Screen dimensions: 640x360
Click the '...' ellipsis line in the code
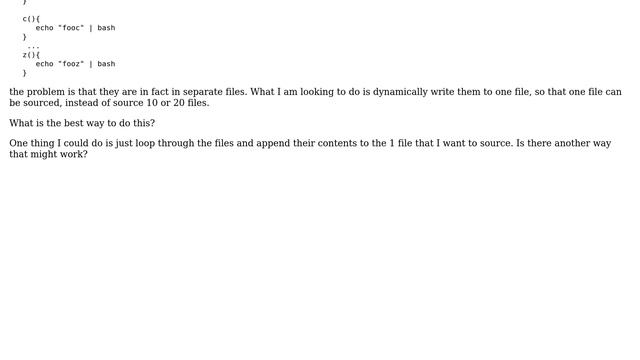[x=33, y=47]
